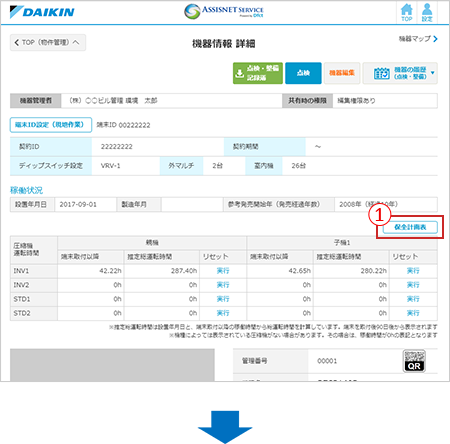Click the 機器編集 button
Viewport: 450px width, 444px height.
(x=342, y=73)
